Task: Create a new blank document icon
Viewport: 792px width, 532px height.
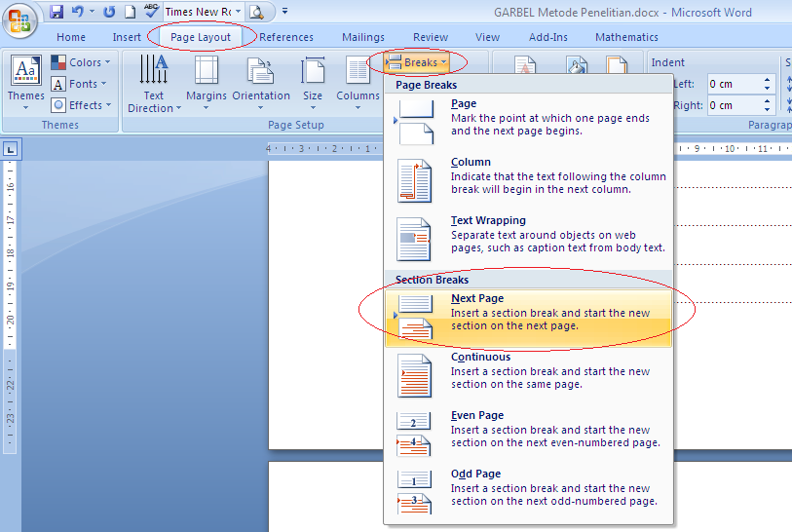Action: [x=130, y=11]
